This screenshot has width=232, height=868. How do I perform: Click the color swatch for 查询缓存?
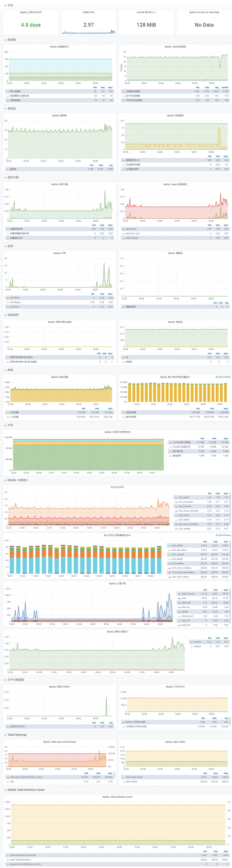pos(170,456)
